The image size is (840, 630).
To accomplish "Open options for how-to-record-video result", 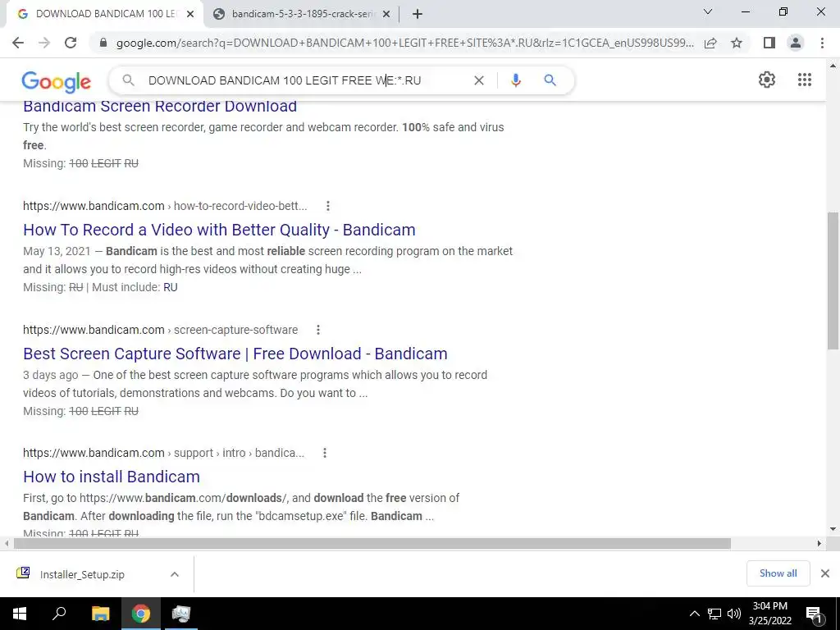I will click(328, 206).
